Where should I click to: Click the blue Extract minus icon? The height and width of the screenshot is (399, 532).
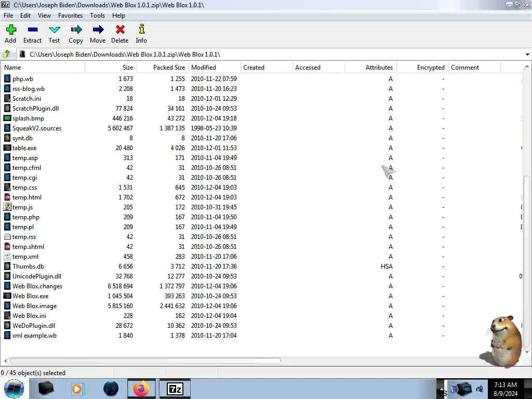pyautogui.click(x=33, y=30)
